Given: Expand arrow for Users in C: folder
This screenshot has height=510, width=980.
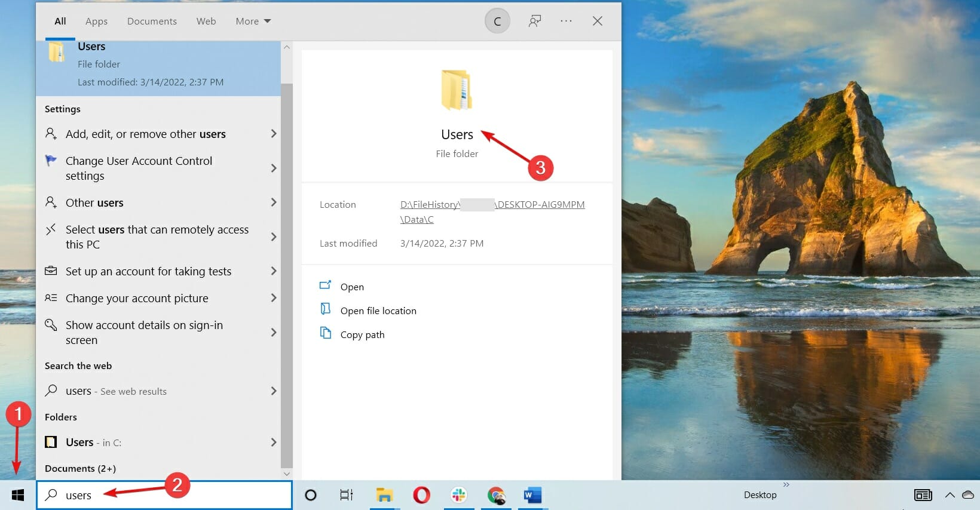Looking at the screenshot, I should (274, 443).
